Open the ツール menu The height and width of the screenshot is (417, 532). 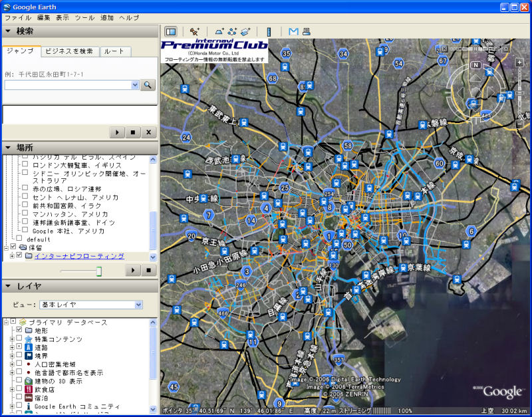tap(85, 18)
